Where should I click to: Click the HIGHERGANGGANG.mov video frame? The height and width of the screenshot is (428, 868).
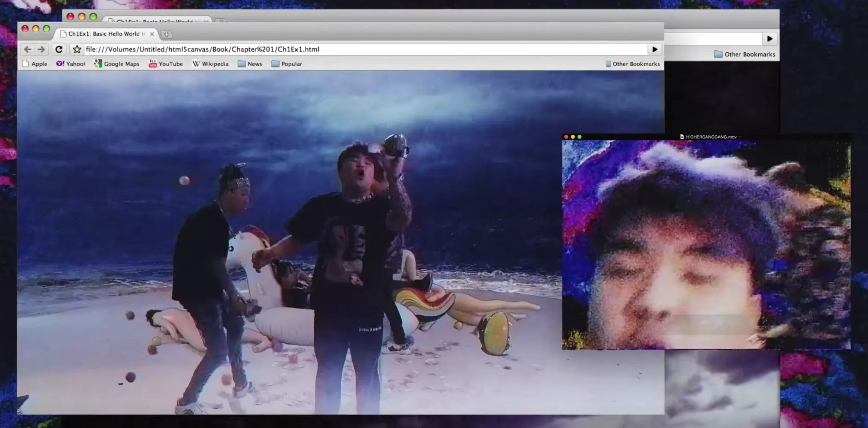pyautogui.click(x=706, y=244)
